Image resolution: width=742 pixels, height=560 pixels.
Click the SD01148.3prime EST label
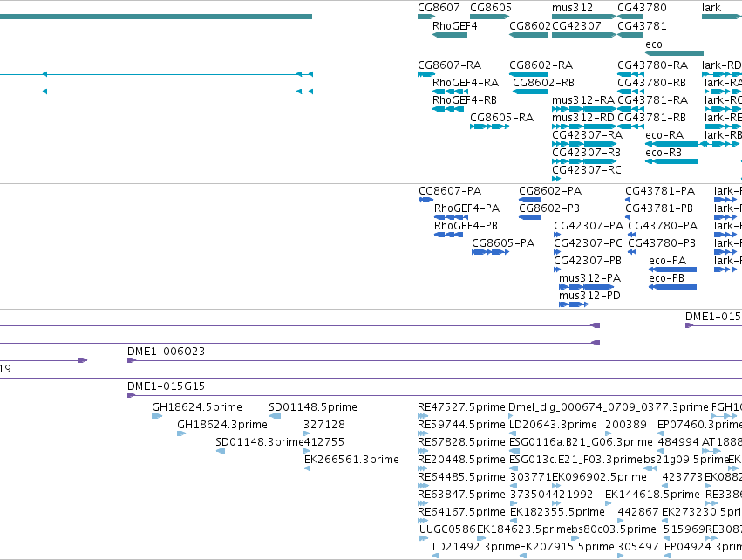click(x=259, y=442)
